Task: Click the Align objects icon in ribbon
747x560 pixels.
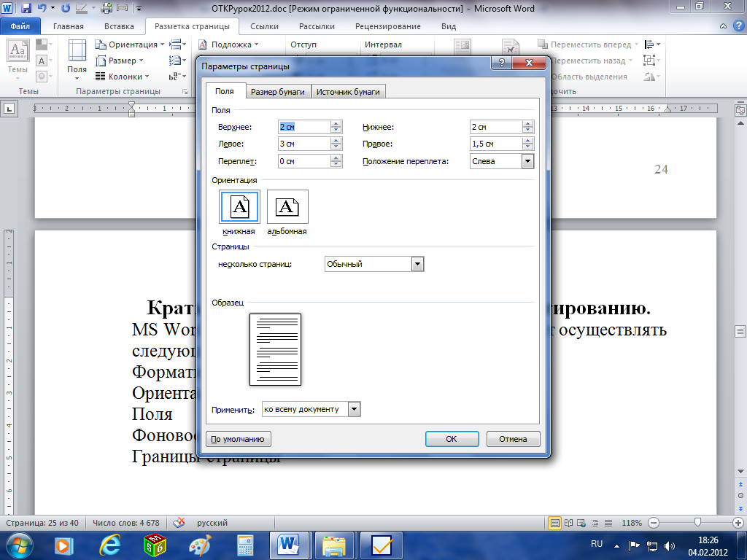Action: (x=651, y=44)
